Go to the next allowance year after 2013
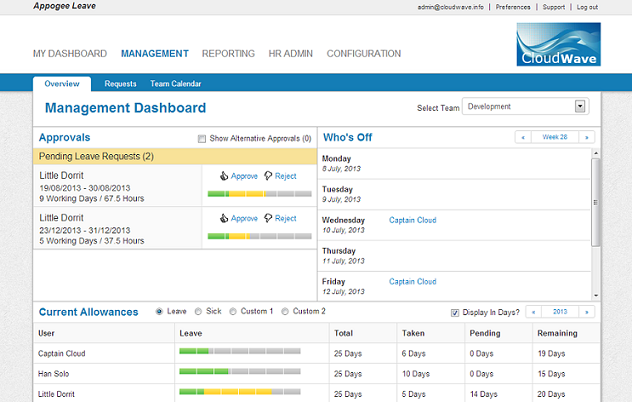Image resolution: width=632 pixels, height=402 pixels. click(587, 312)
